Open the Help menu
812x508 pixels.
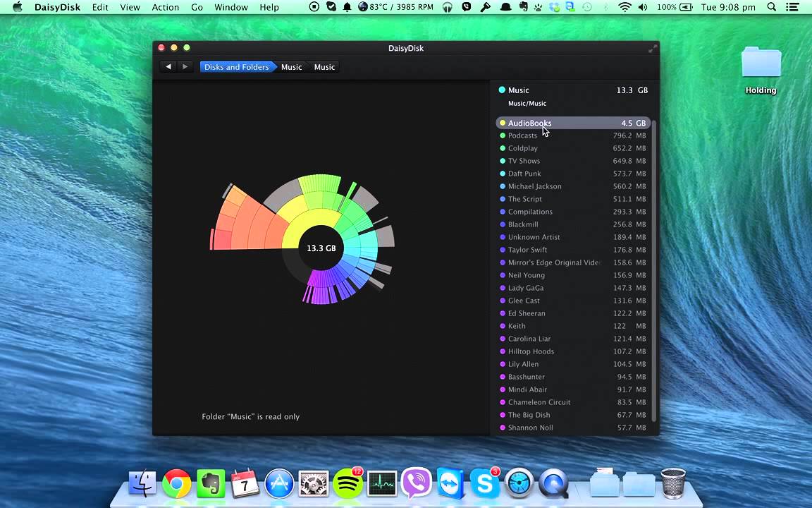(269, 7)
